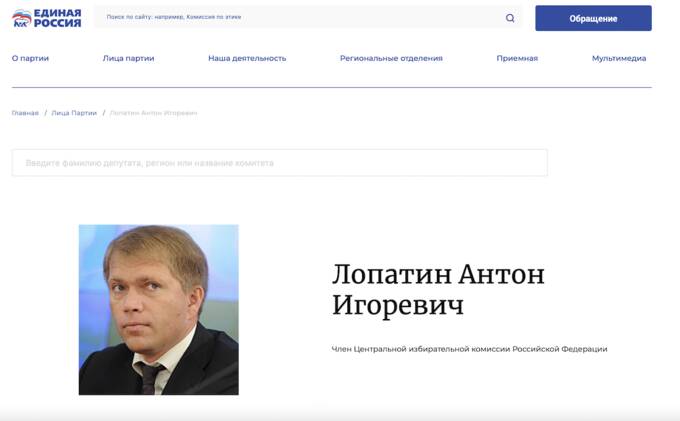The width and height of the screenshot is (680, 421).
Task: Click the Лопатин Антон Игоревич heading
Action: click(438, 290)
